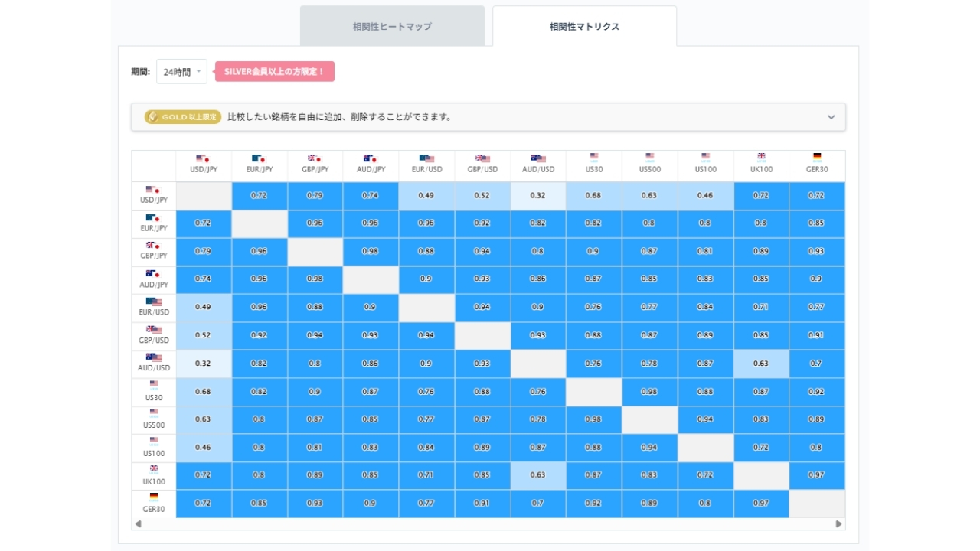Click the SILVER会員以上の方限定 badge

[275, 71]
